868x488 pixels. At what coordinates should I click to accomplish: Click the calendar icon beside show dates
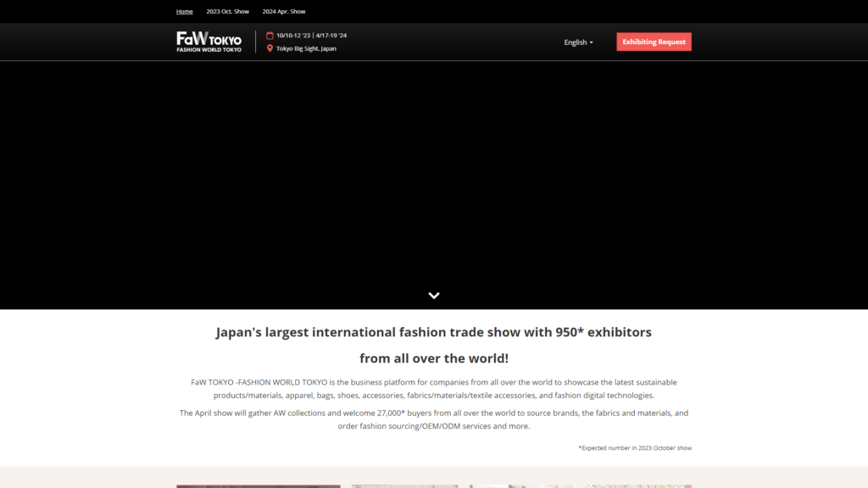(x=270, y=36)
